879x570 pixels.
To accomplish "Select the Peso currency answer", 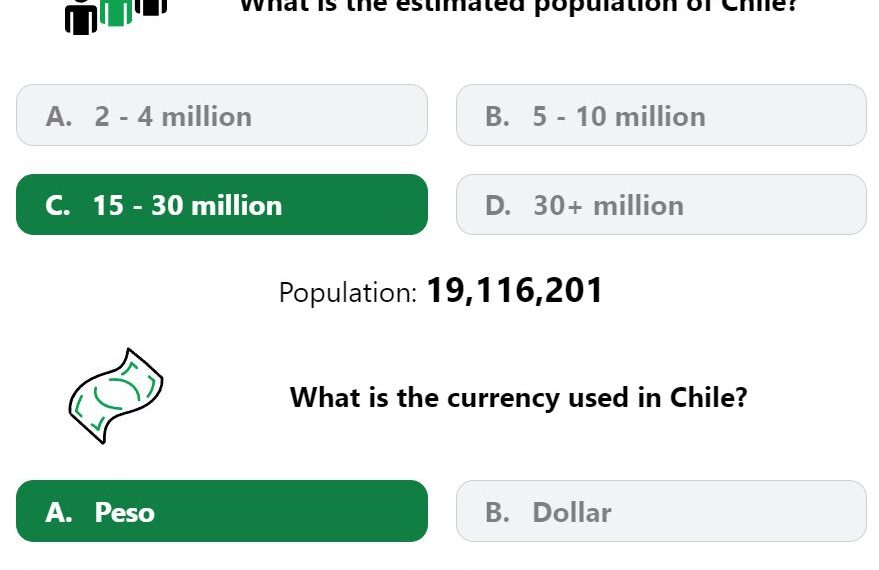I will click(222, 511).
